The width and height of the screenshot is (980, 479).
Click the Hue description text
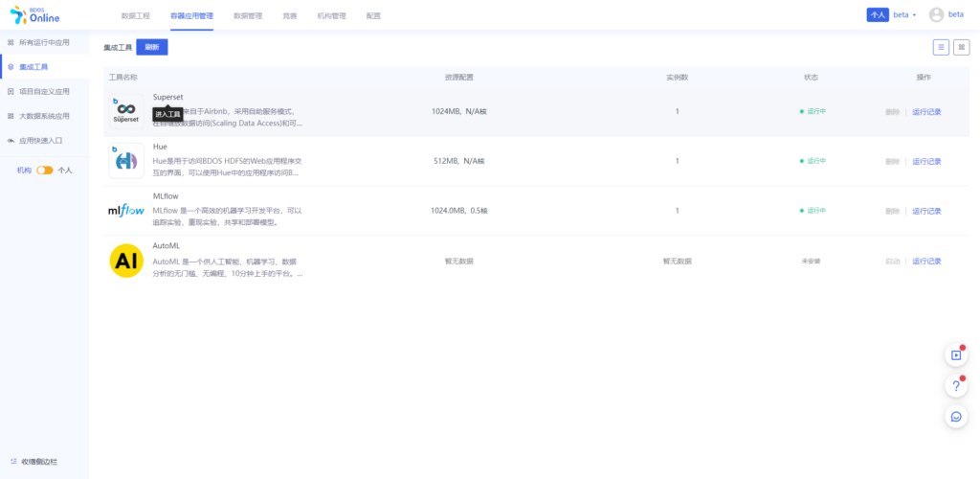[228, 167]
